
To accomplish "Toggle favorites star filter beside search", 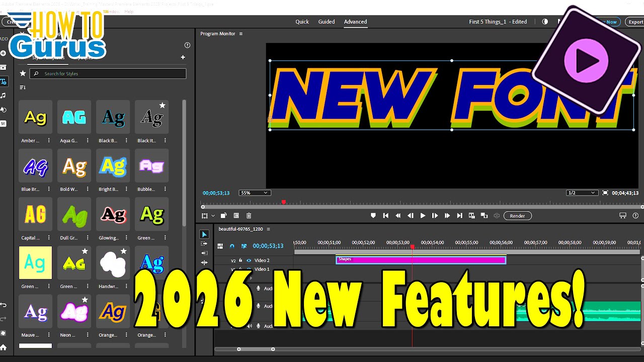I will point(23,73).
